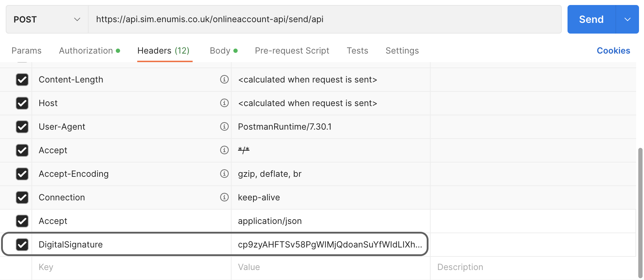Uncheck the DigitalSignature header checkbox

click(22, 244)
